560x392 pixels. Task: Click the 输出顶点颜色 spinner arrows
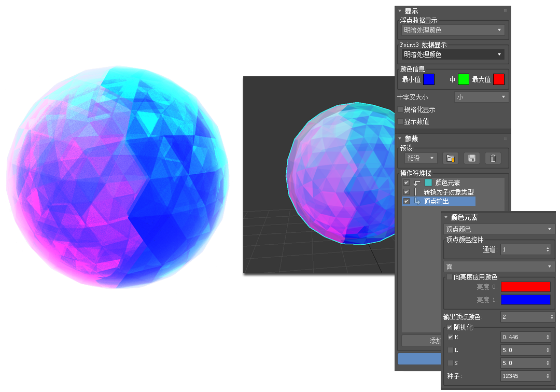[x=552, y=317]
